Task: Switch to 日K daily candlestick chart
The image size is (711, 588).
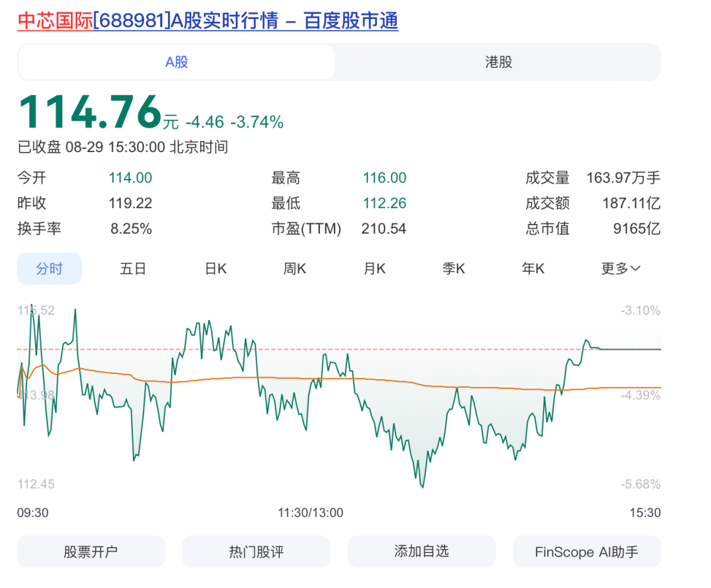Action: coord(215,269)
